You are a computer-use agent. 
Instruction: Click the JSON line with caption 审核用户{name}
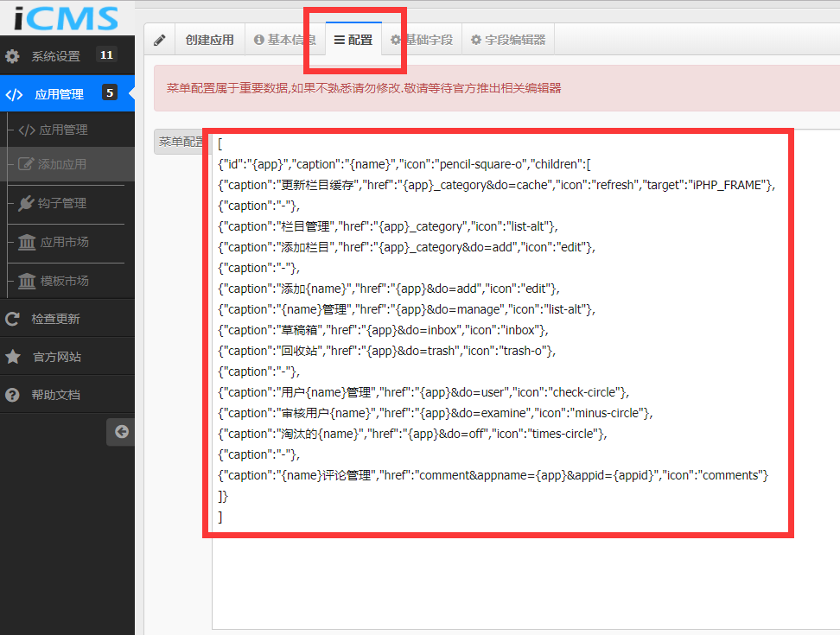(x=436, y=413)
